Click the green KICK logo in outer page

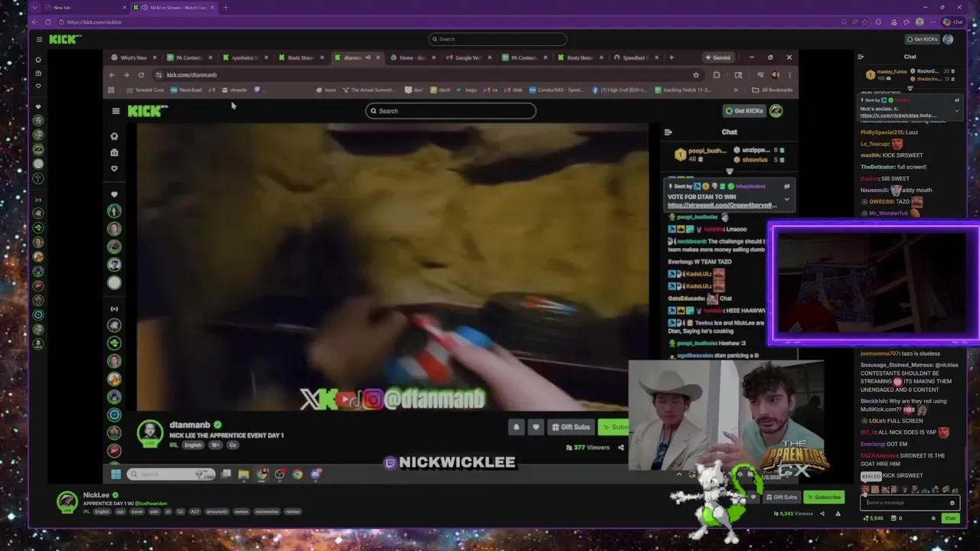[64, 39]
